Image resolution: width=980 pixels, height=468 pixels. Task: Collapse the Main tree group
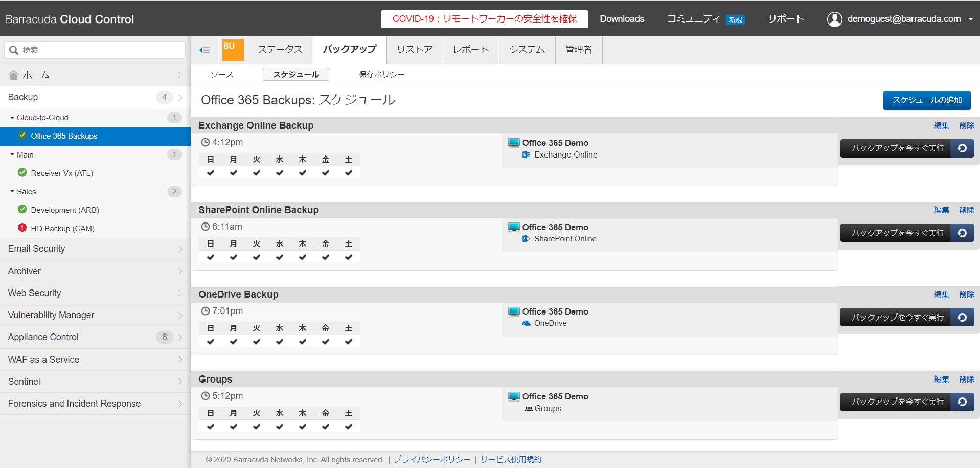click(12, 154)
